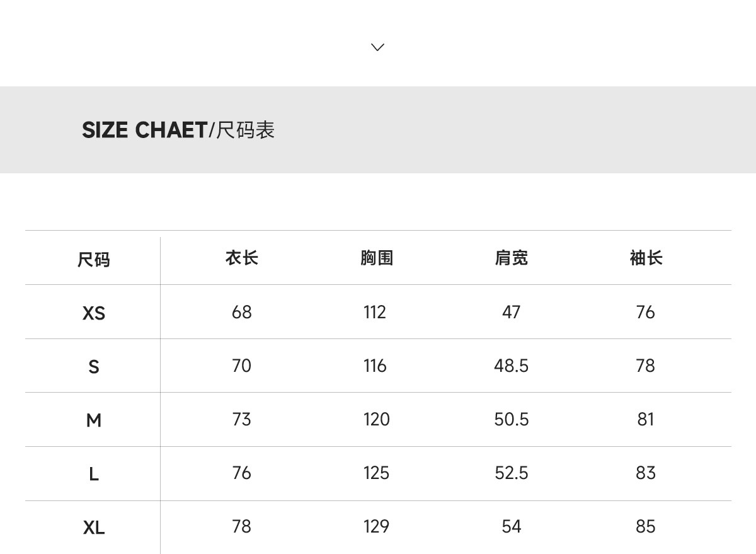Choose the M size row label
Screen dimensions: 756x554
coord(94,420)
